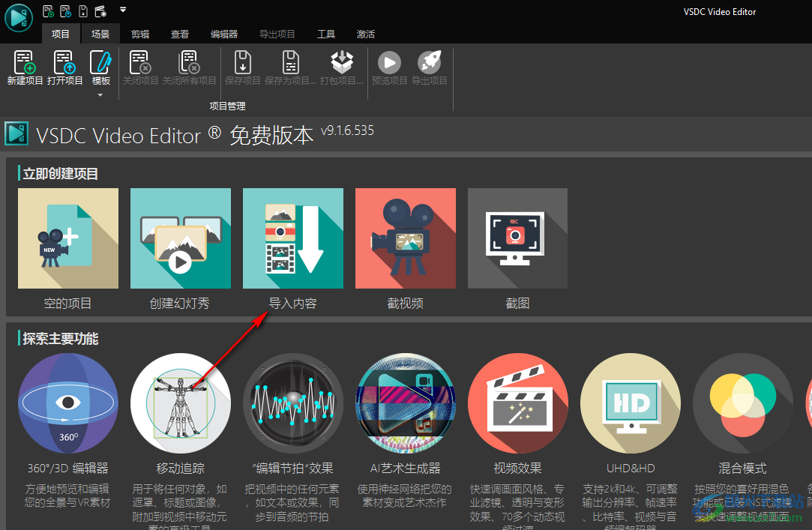The width and height of the screenshot is (812, 530).
Task: Click the UHD&HD title text
Action: point(631,469)
